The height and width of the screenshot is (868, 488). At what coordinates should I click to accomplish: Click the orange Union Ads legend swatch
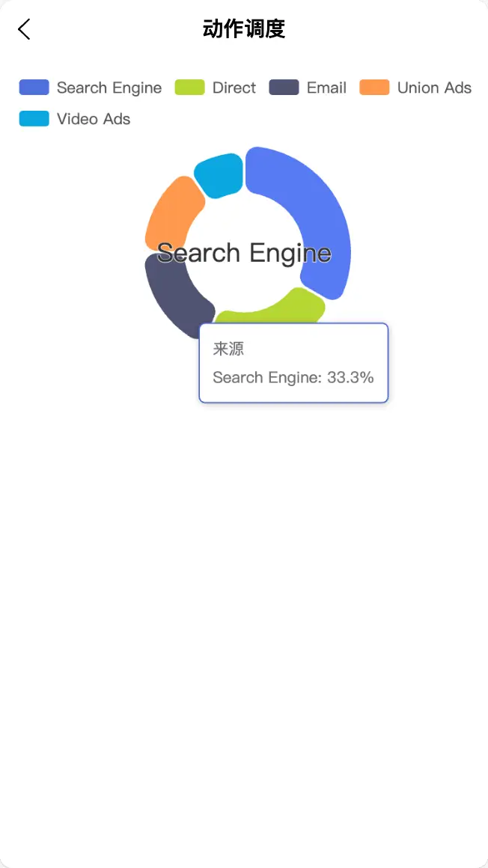[374, 88]
